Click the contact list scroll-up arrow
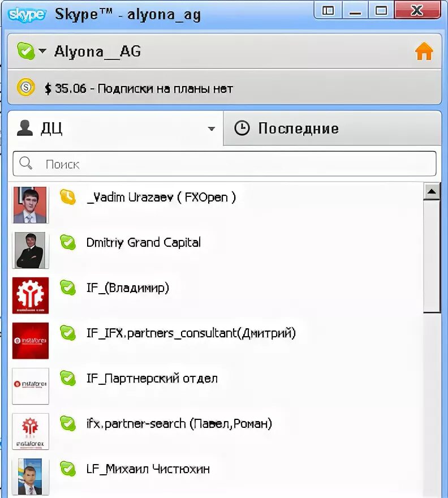 432,191
